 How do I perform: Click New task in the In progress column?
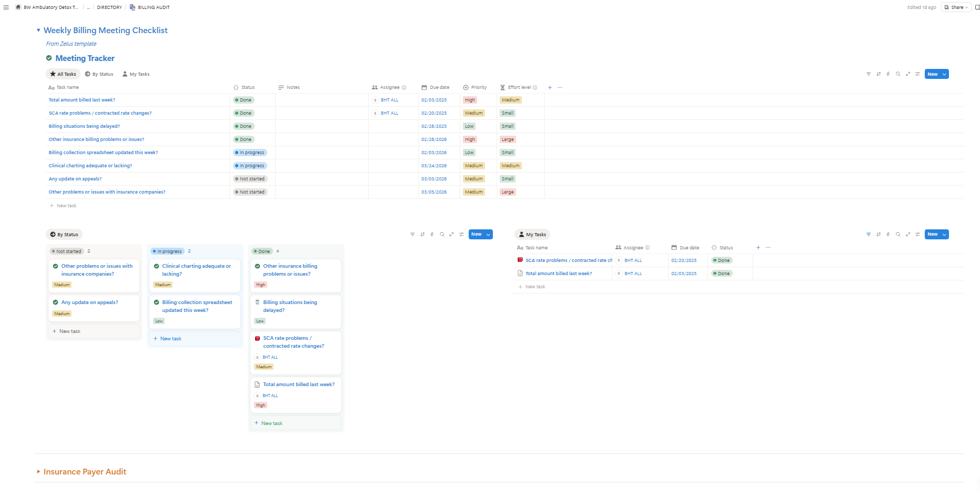click(x=170, y=339)
